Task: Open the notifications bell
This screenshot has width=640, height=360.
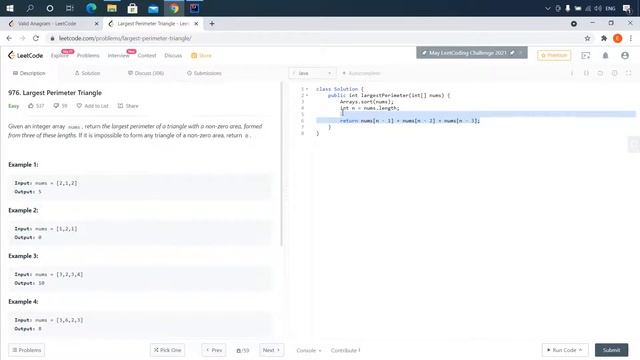Action: click(x=605, y=56)
